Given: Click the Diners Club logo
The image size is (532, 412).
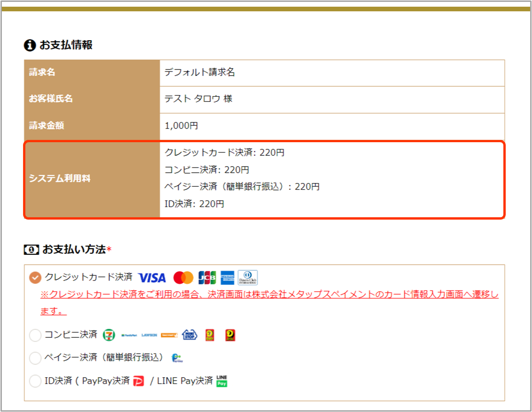Looking at the screenshot, I should 247,278.
